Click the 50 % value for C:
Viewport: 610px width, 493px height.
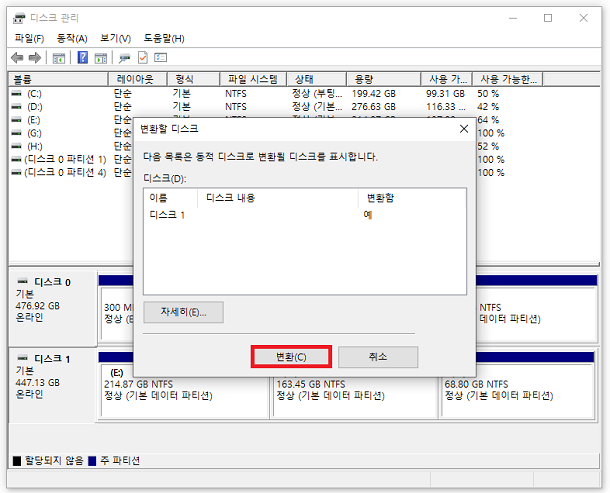[488, 93]
